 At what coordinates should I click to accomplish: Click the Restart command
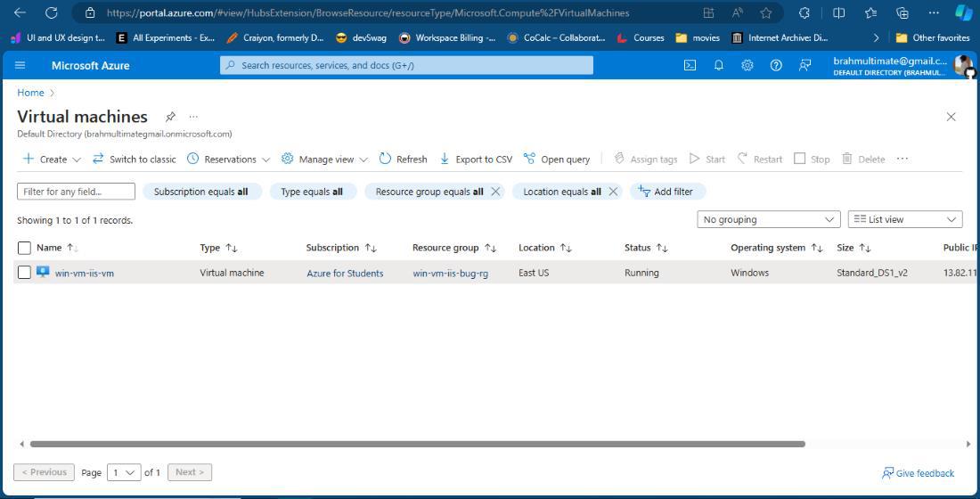[759, 160]
